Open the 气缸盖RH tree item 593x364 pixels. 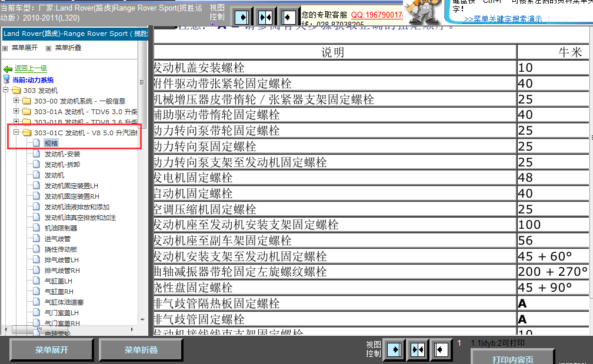59,292
